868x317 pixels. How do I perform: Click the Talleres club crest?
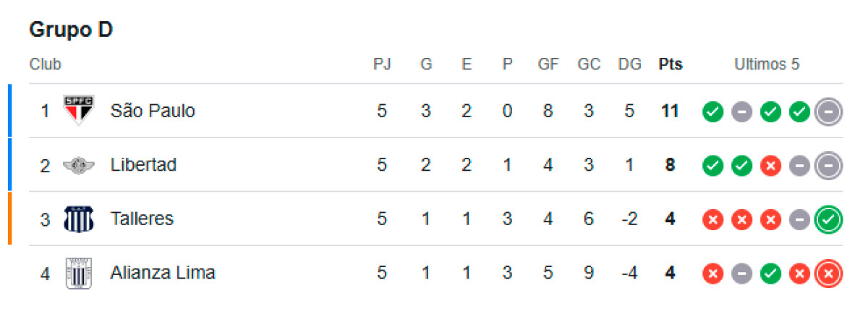coord(78,219)
